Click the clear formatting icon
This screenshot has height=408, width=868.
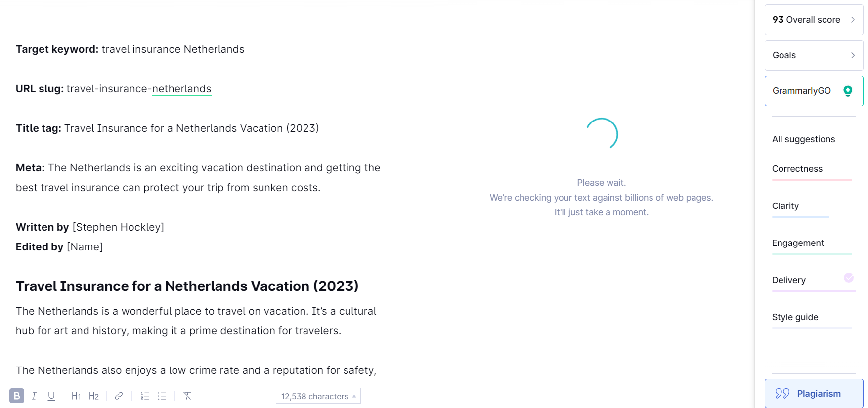click(187, 396)
